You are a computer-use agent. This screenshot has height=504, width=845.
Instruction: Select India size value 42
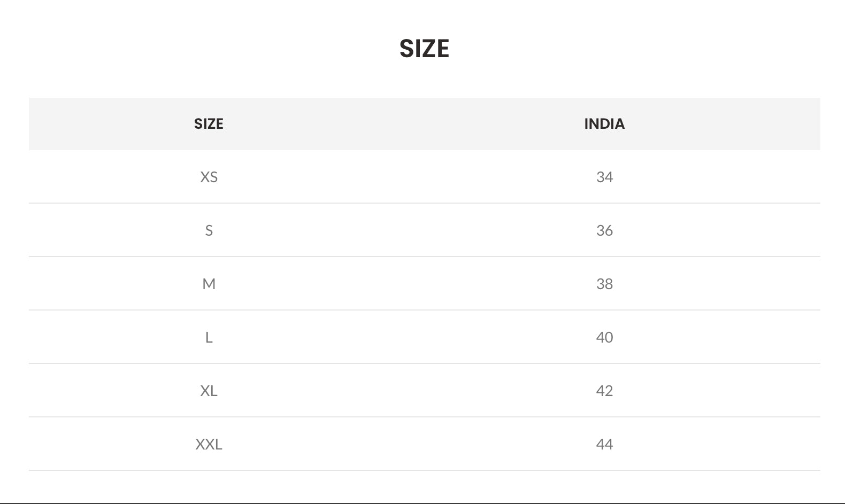[604, 391]
